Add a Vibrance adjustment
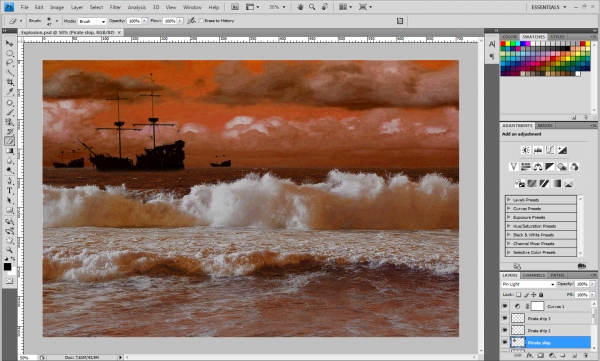Screen dimensions: 600x361 coord(514,167)
